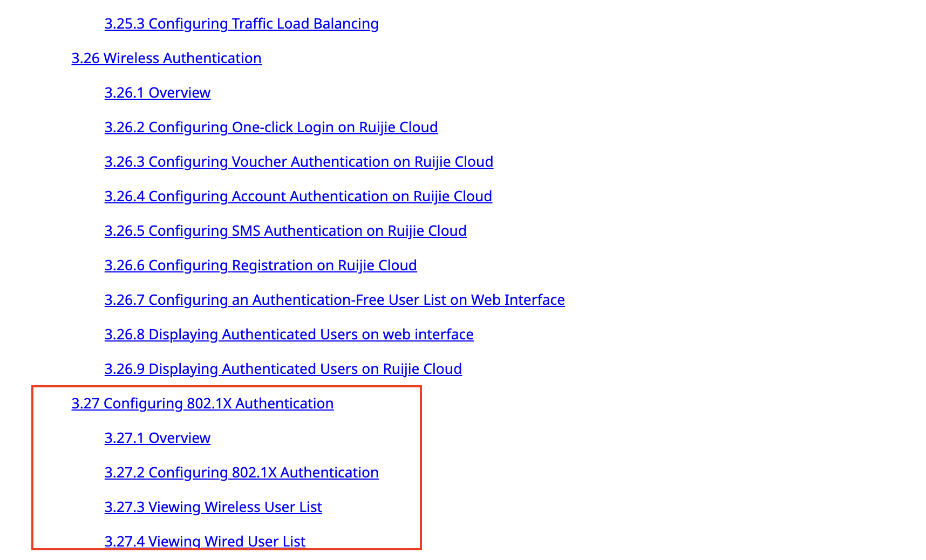Open 3.26.2 Configuring One-click Login link

coord(271,127)
